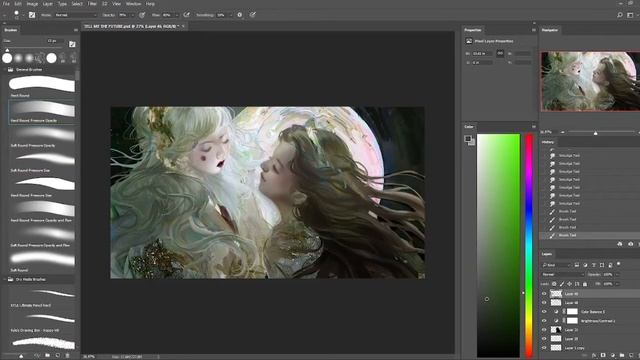Open the Edit menu
The height and width of the screenshot is (360, 640).
click(18, 4)
